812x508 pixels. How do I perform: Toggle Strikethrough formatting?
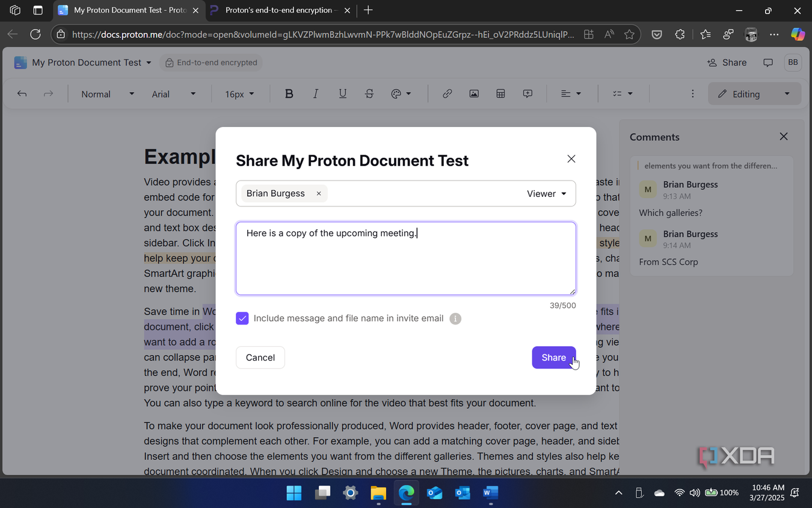click(369, 94)
